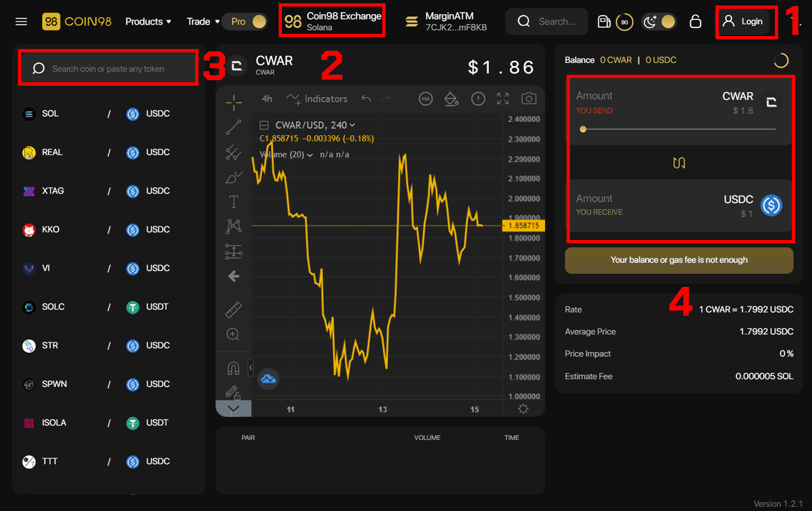Adjust the CWAR amount slider

coord(679,129)
